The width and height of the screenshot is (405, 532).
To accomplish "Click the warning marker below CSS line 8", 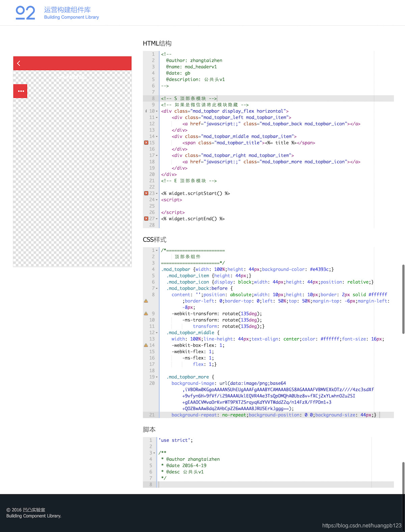I will click(146, 301).
